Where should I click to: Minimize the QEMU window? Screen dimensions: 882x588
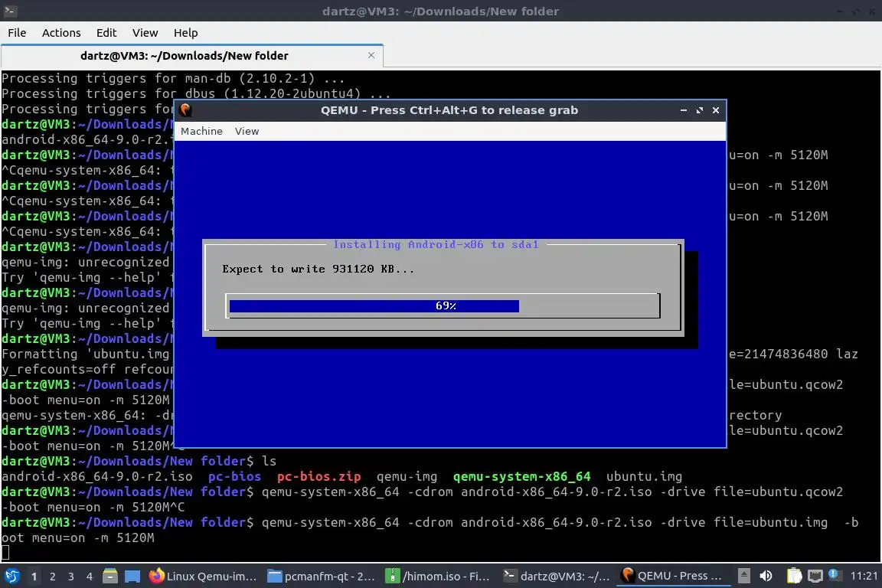(x=684, y=110)
